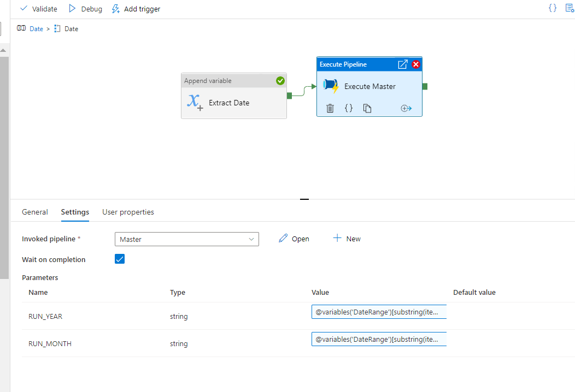Open the invoked pipeline via external-link icon

[x=403, y=64]
